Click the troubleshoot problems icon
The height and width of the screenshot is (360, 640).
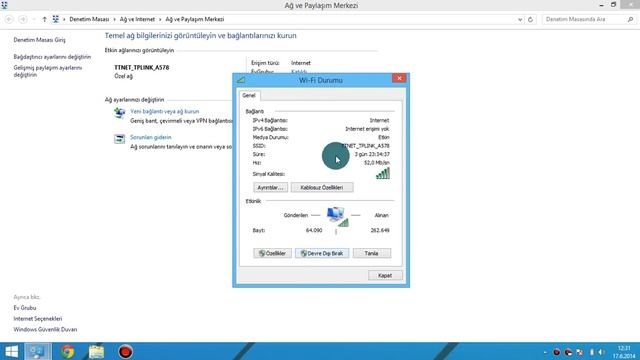tap(119, 139)
